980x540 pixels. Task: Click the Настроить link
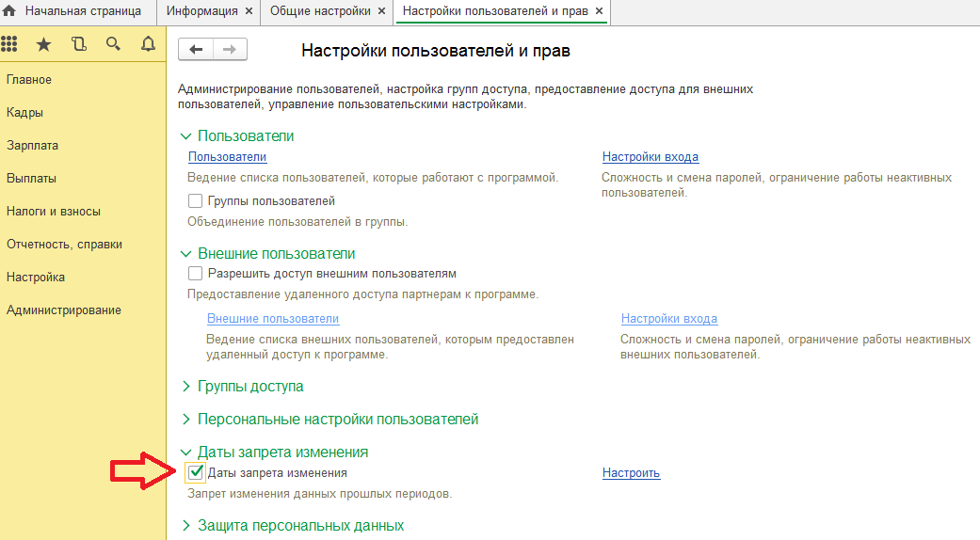click(632, 472)
